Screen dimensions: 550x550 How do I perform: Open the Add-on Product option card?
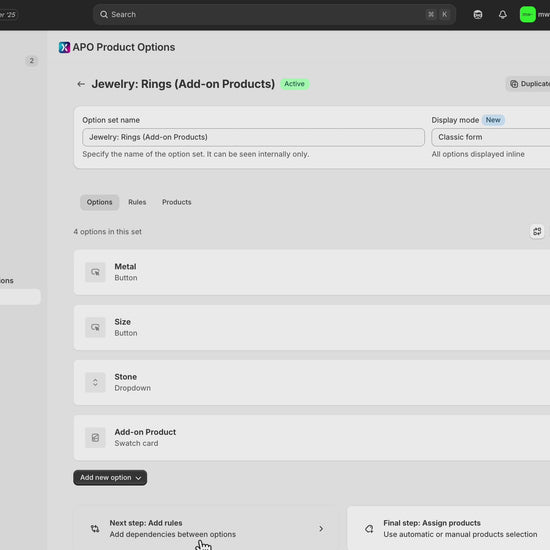(311, 438)
